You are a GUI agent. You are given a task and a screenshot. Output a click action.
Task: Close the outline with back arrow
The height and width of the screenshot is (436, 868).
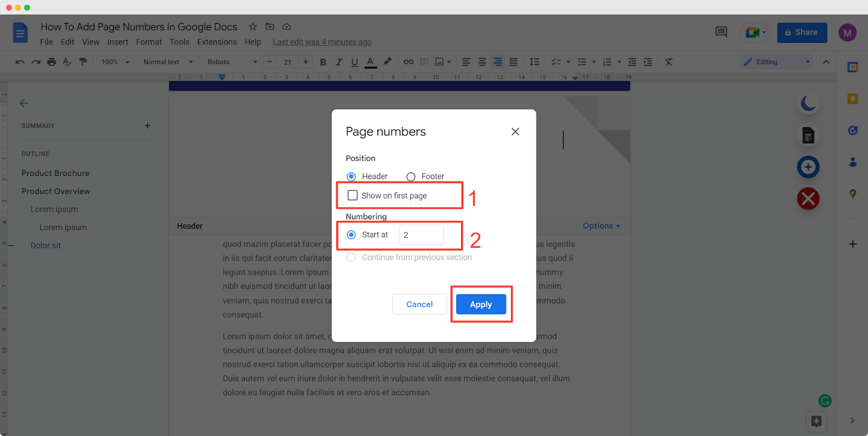pos(24,103)
